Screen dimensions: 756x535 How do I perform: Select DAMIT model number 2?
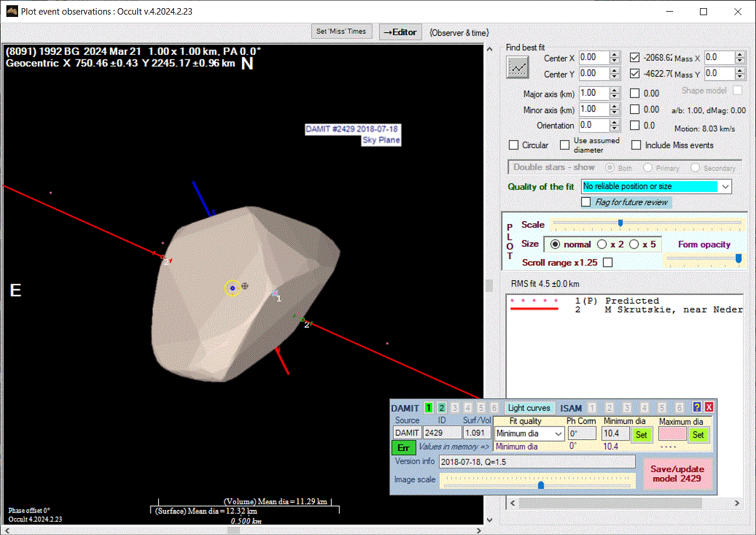coord(442,408)
